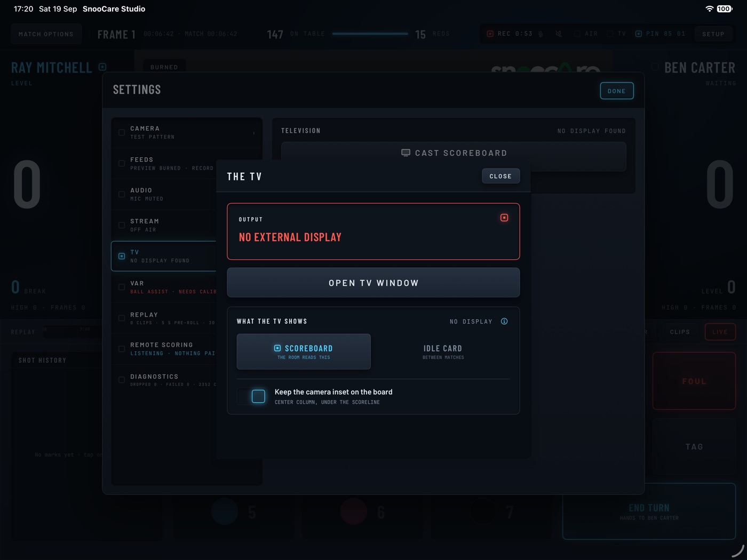
Task: Tap the microphone icon beside REC timer
Action: [541, 34]
